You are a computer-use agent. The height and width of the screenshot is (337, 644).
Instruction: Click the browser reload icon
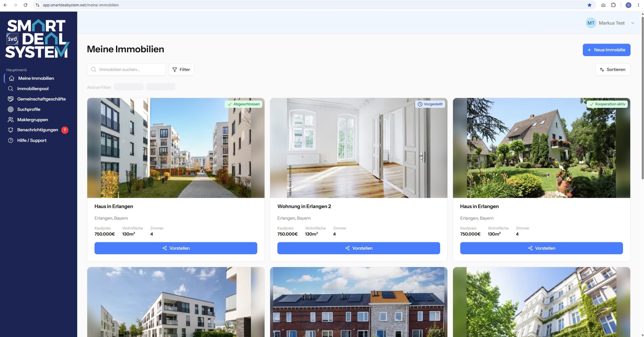[25, 5]
